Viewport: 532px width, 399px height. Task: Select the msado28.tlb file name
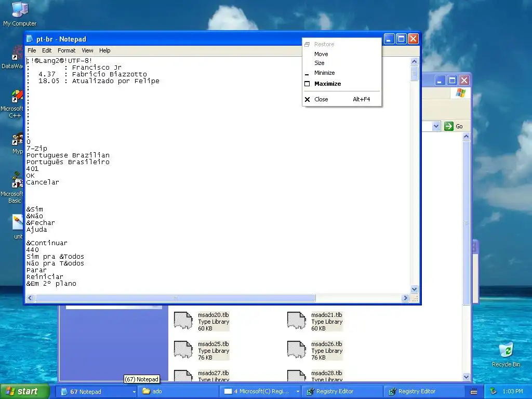[x=327, y=373]
